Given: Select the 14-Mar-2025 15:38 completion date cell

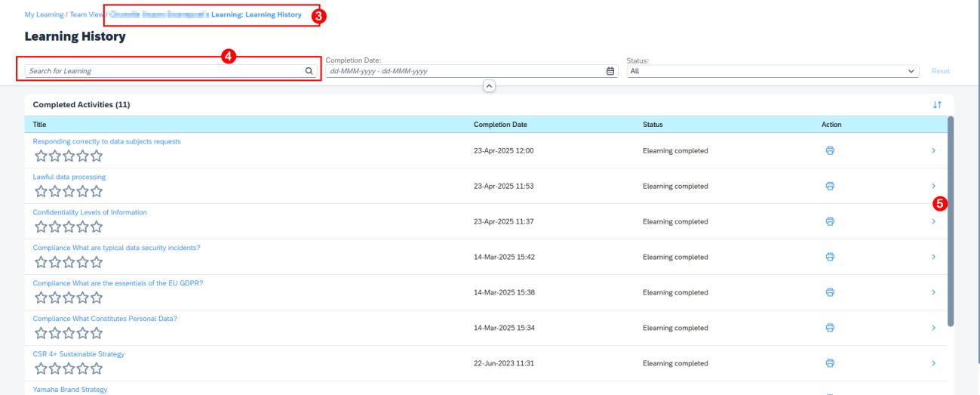Looking at the screenshot, I should tap(502, 292).
